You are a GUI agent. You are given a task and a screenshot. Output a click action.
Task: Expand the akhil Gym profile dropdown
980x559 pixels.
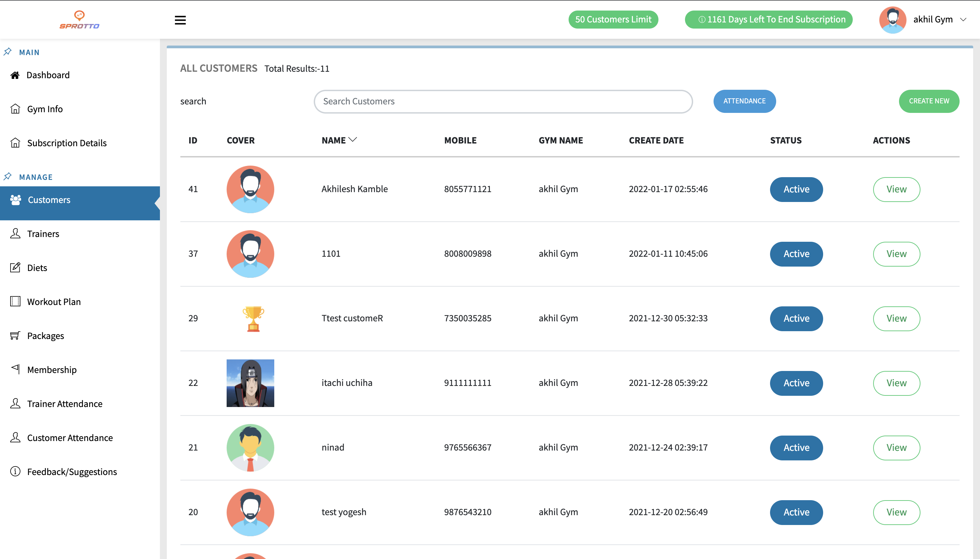[963, 20]
